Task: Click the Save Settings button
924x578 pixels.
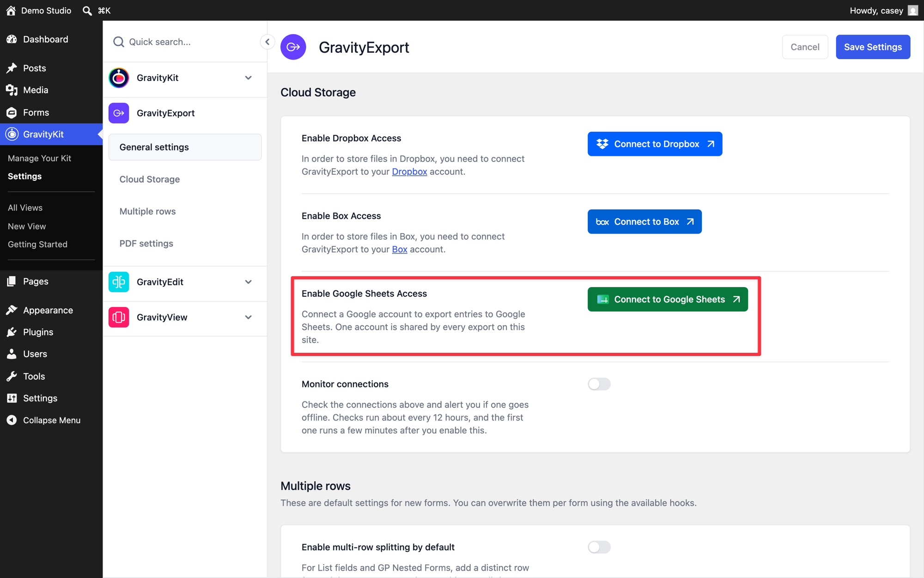Action: tap(873, 47)
